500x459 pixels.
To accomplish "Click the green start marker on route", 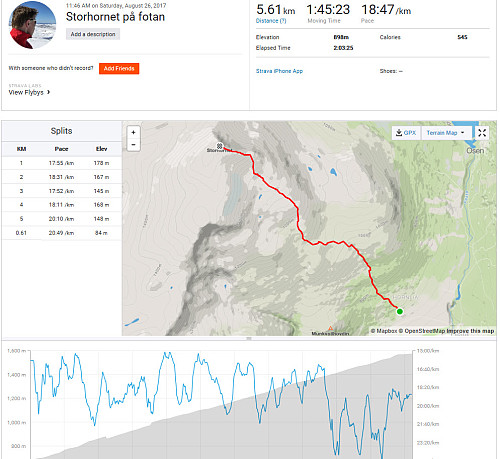I will (x=400, y=311).
